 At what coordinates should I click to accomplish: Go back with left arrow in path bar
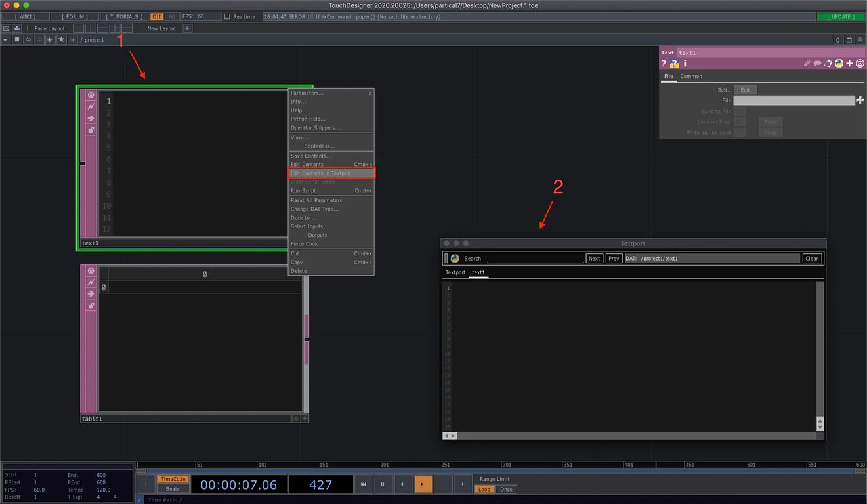point(28,40)
